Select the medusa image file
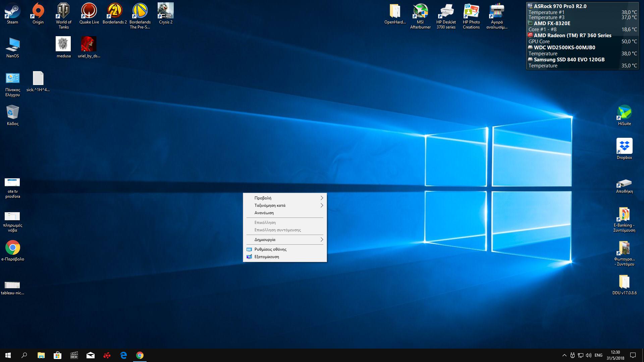Viewport: 644px width, 362px height. (x=63, y=47)
